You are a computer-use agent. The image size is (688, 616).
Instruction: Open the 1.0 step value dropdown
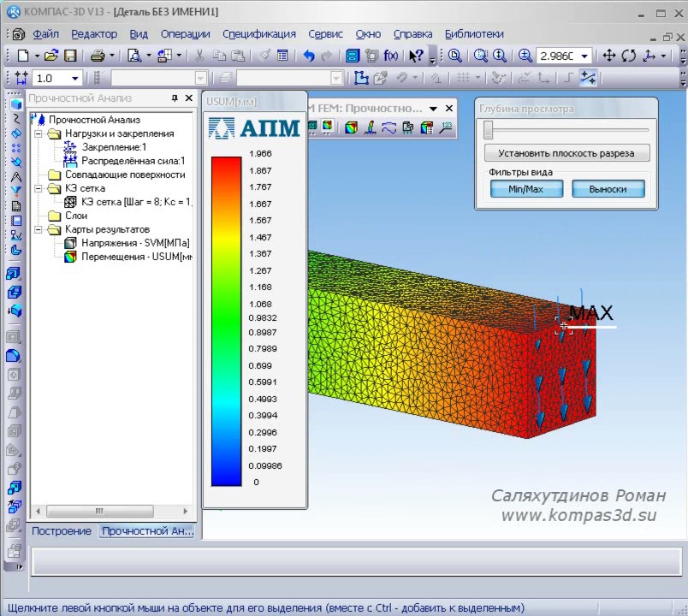[x=75, y=79]
